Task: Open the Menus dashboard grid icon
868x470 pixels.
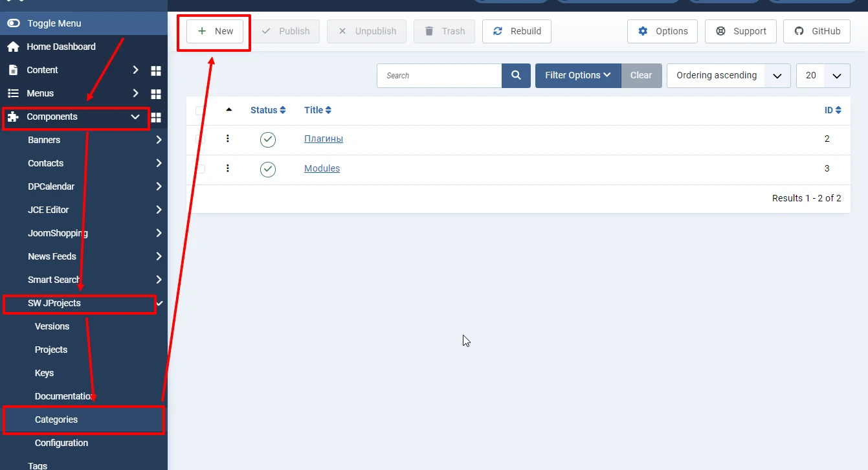Action: [x=156, y=94]
